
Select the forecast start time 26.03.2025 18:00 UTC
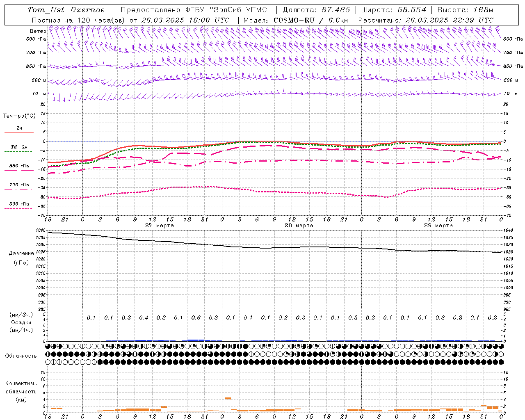[185, 20]
